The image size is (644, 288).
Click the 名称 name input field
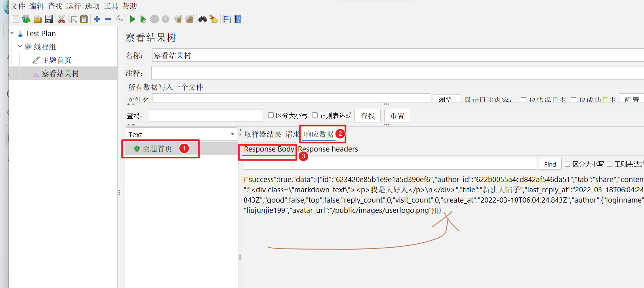click(x=398, y=55)
